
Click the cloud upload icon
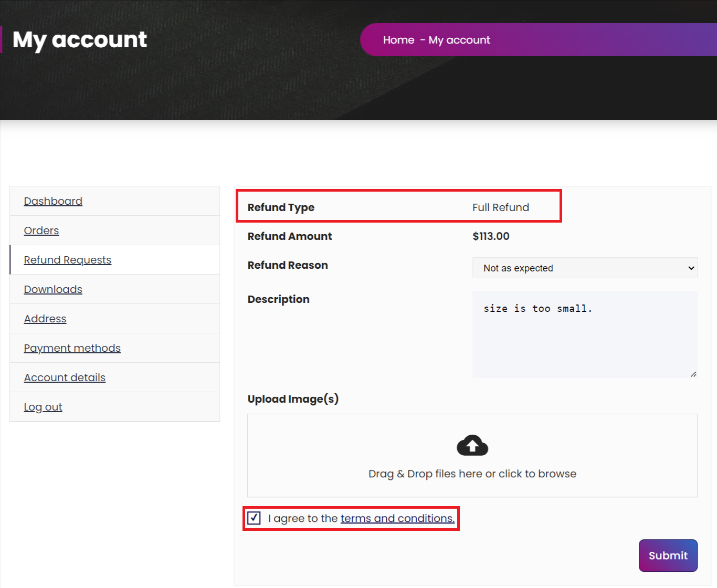click(x=472, y=445)
